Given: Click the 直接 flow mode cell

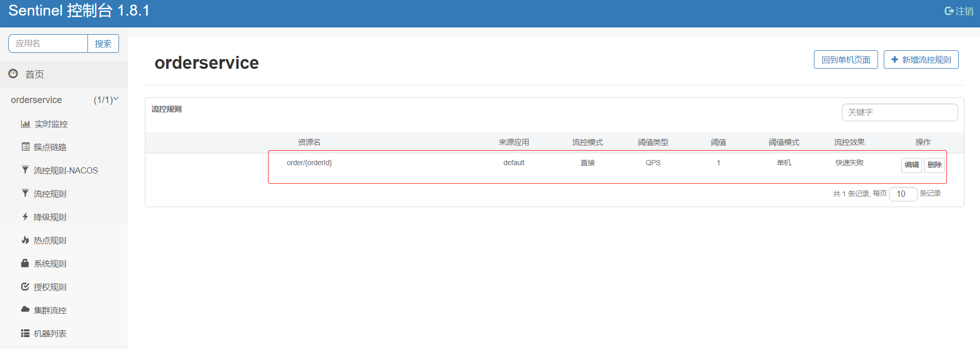Looking at the screenshot, I should click(x=588, y=163).
